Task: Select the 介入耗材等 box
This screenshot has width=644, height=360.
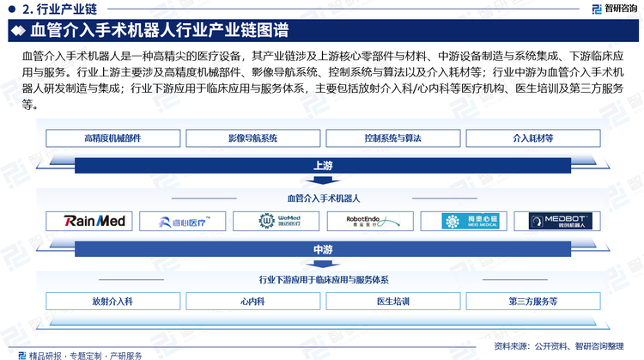Action: tap(533, 138)
